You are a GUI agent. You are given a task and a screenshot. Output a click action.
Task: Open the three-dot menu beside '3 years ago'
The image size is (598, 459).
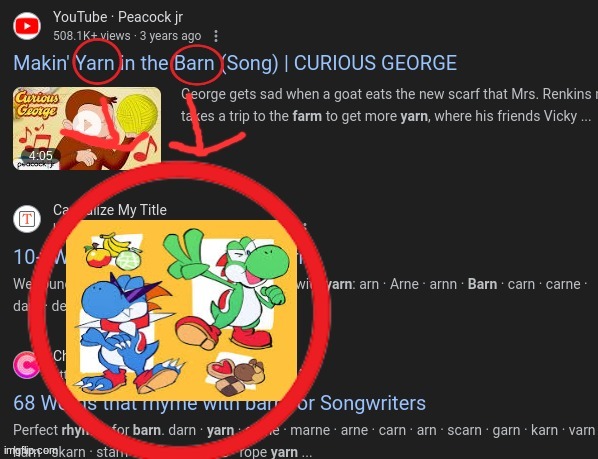216,36
